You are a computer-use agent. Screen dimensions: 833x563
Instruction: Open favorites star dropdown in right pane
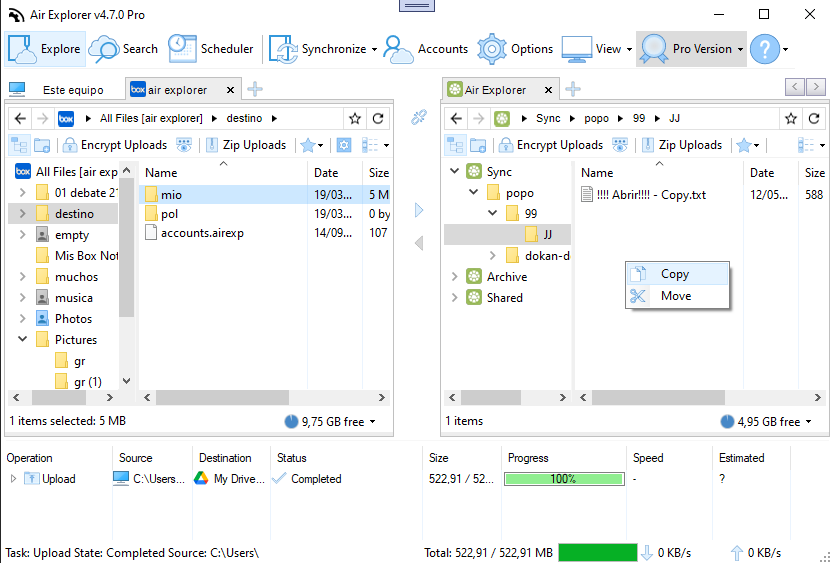coord(748,144)
